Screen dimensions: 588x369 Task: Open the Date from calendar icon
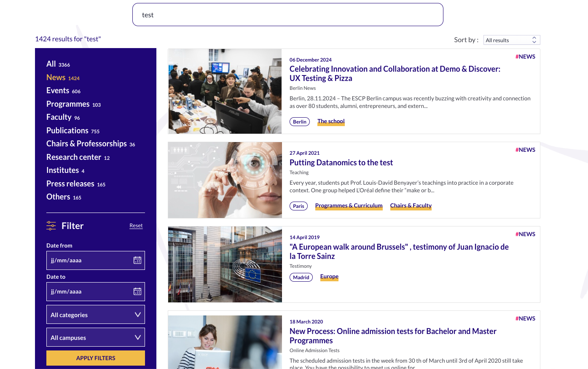click(137, 260)
